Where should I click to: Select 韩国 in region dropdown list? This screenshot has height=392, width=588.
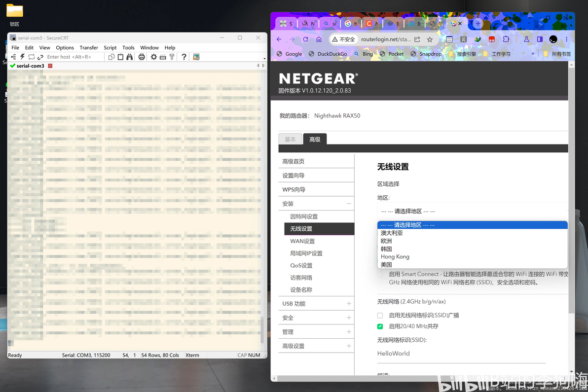[x=472, y=249]
